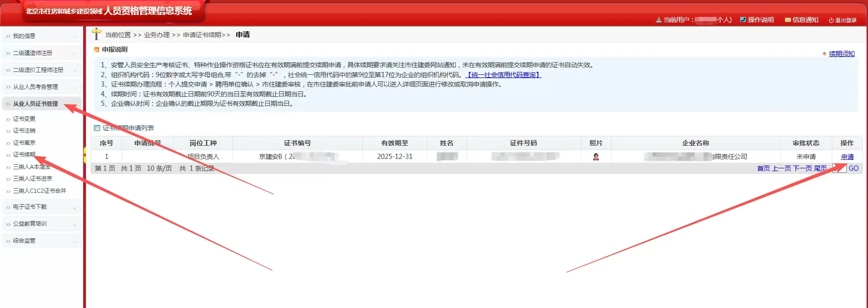Go to 下一页 in pagination
Screen dimensions: 868x308
(802, 168)
